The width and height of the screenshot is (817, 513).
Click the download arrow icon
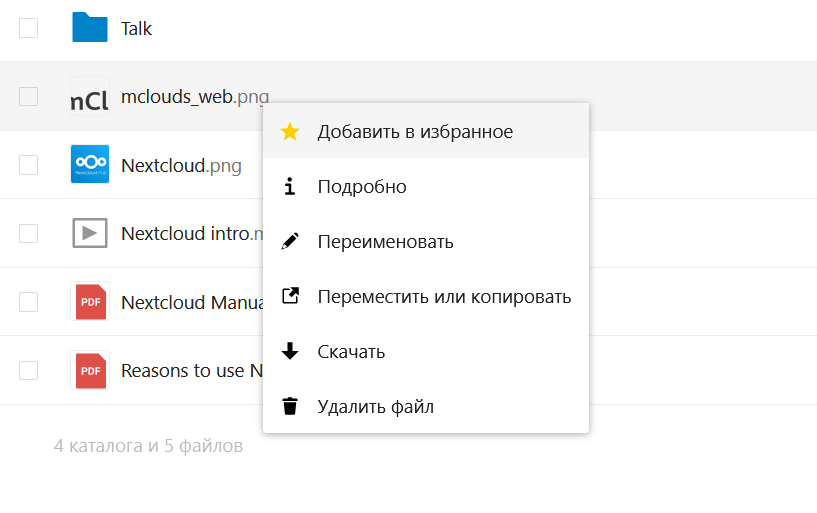290,352
